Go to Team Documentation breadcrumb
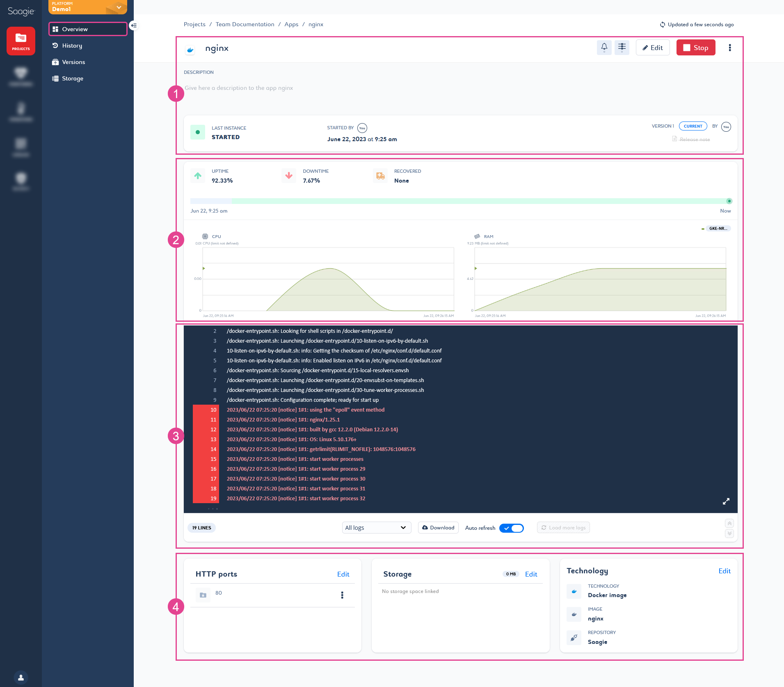 tap(245, 24)
